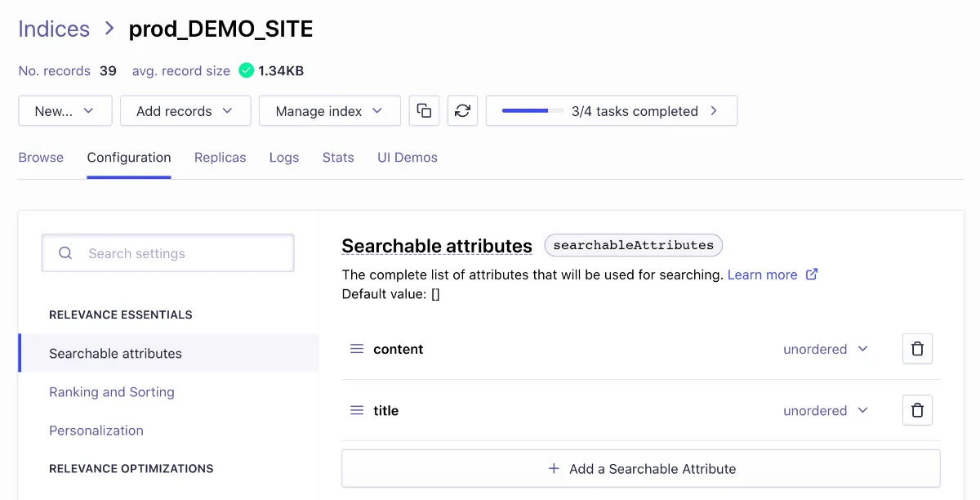Image resolution: width=980 pixels, height=500 pixels.
Task: Click the magnifier icon in search settings
Action: point(65,253)
